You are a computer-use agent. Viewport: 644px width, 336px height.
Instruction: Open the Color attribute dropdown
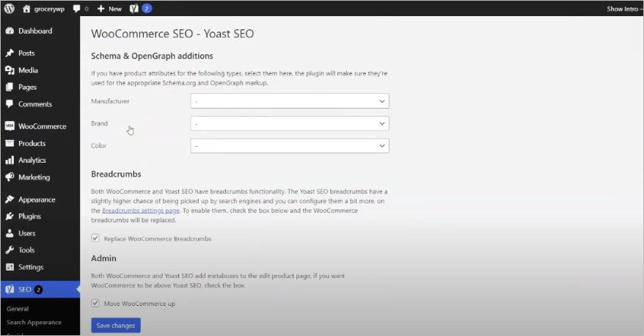pos(290,145)
